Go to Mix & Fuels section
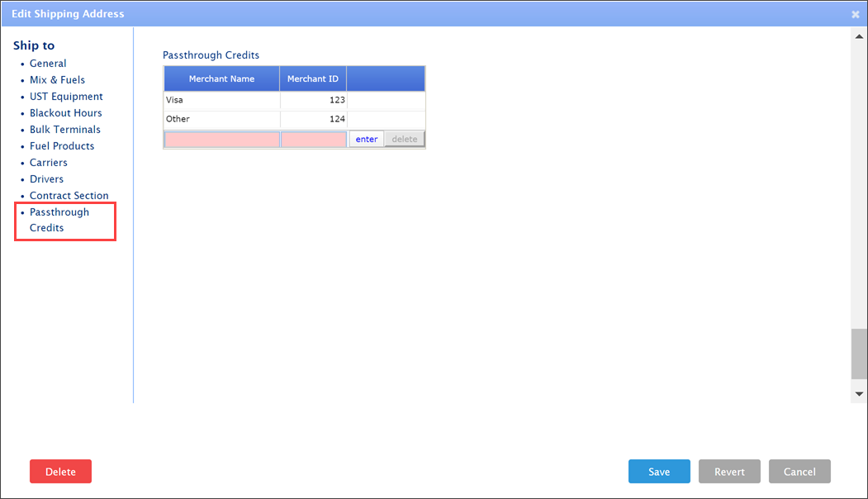Viewport: 868px width, 499px height. 57,80
